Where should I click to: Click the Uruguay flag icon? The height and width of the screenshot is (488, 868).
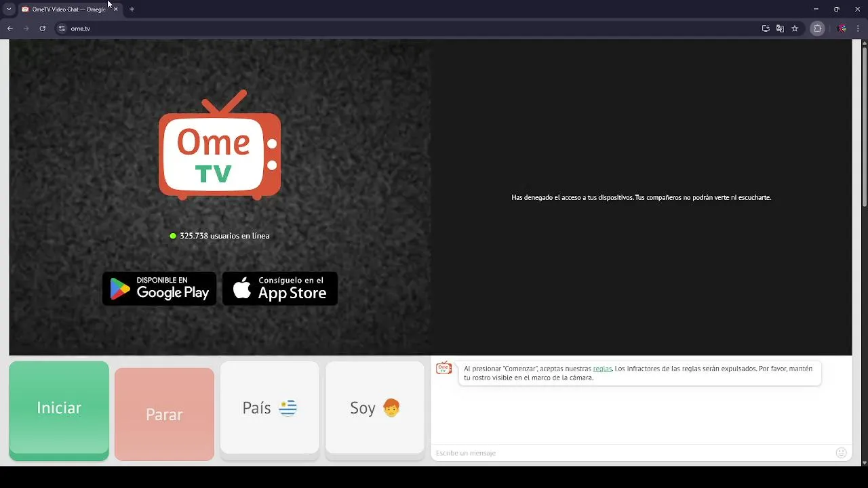click(x=288, y=408)
